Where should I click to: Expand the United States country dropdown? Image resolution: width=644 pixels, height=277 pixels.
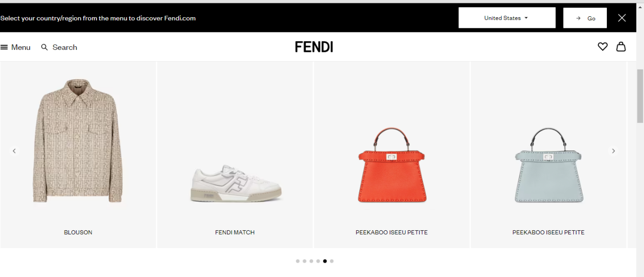pyautogui.click(x=507, y=18)
